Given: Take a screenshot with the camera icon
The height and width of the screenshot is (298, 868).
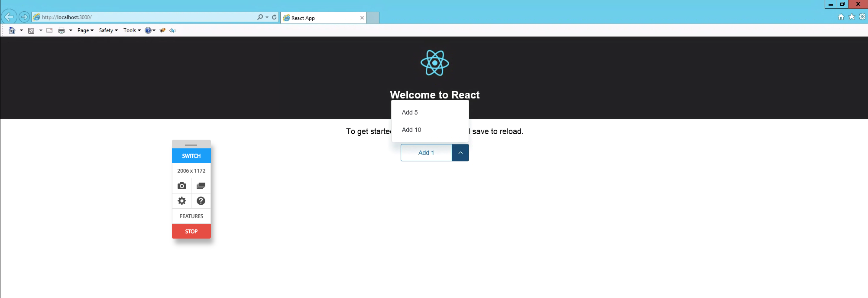Looking at the screenshot, I should 182,186.
